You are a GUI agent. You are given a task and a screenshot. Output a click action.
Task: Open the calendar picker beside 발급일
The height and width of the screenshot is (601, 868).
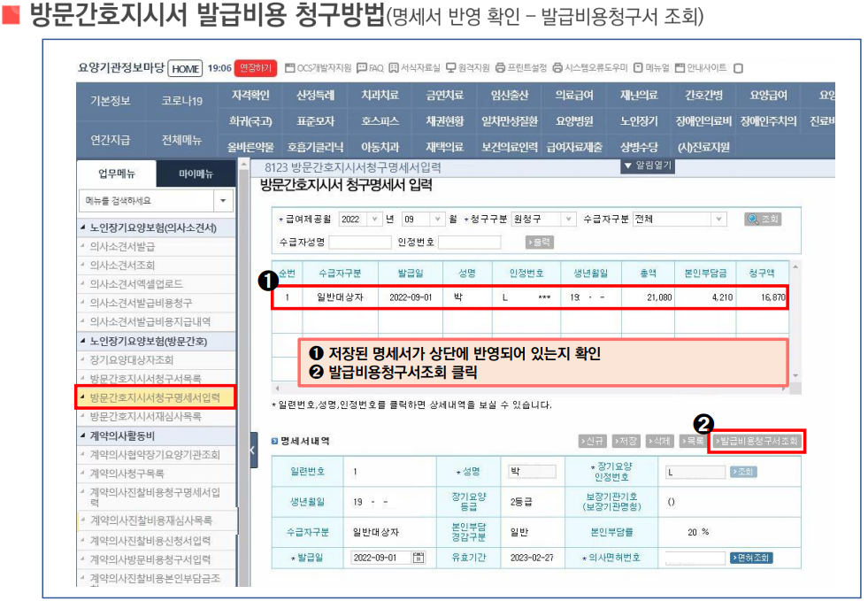point(419,558)
